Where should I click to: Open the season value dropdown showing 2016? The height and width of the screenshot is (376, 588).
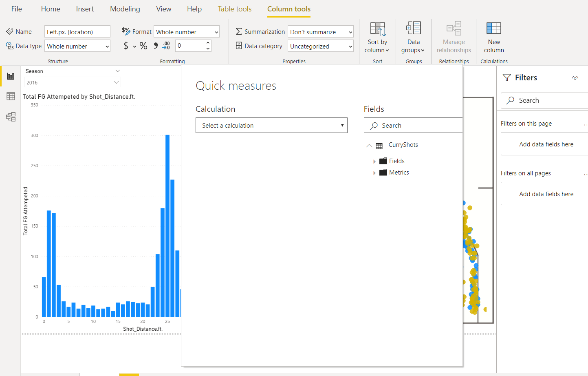[73, 82]
